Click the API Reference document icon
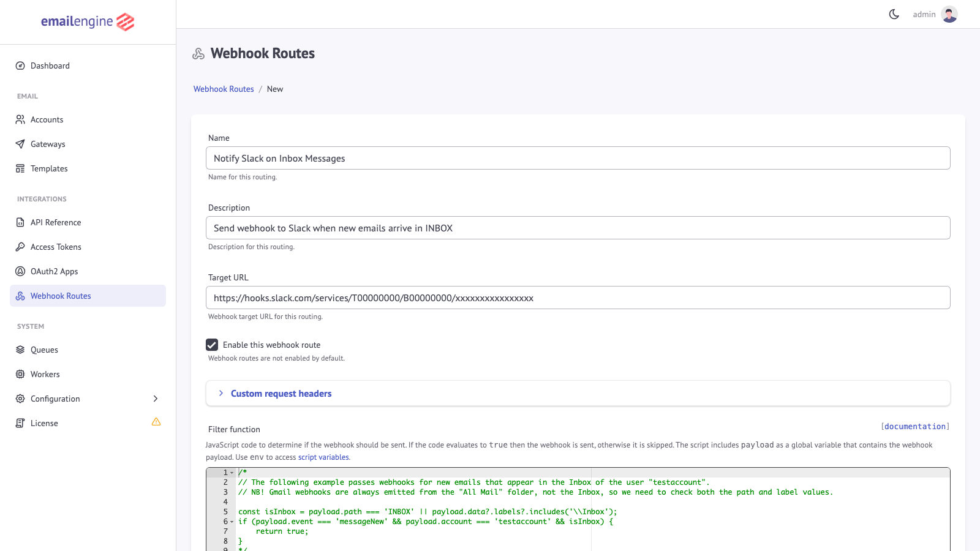 (20, 222)
